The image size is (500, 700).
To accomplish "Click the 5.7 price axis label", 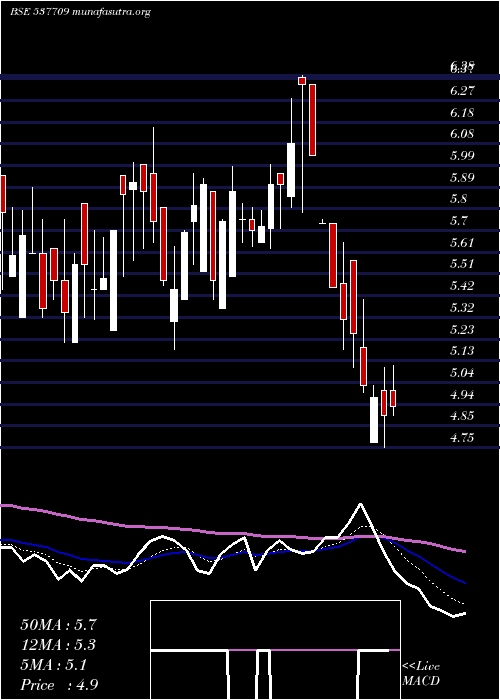I will (x=459, y=221).
